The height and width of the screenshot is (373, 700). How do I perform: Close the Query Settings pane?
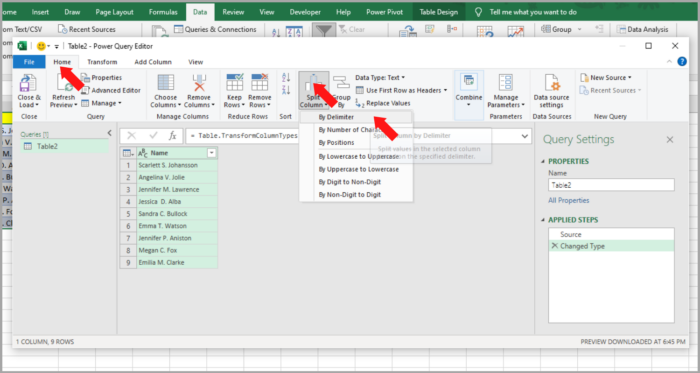click(x=670, y=140)
